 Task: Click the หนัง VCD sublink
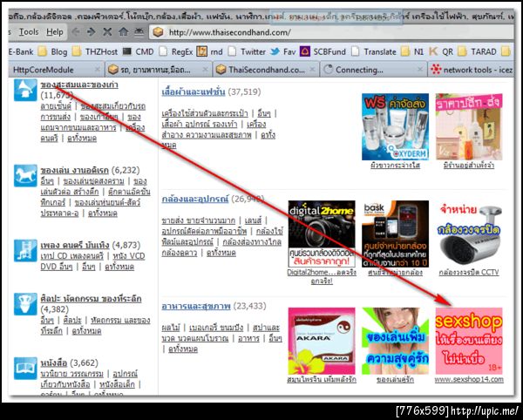[x=129, y=256]
